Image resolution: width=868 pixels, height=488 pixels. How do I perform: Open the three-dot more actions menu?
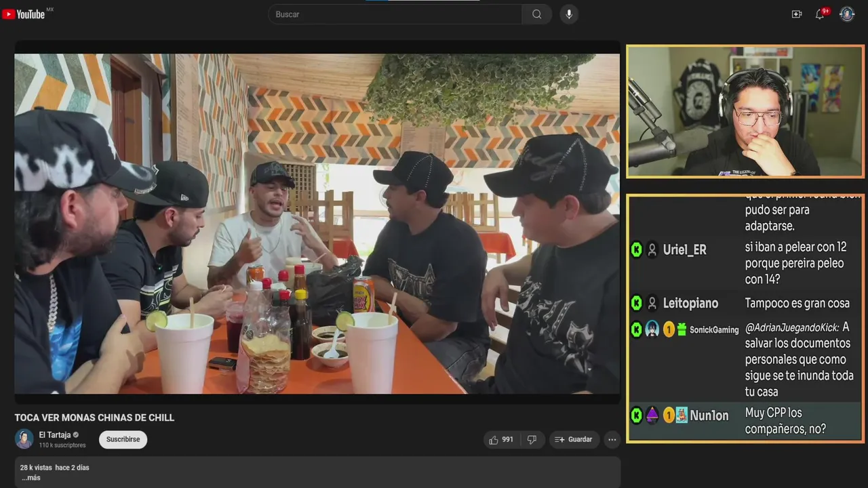coord(612,440)
